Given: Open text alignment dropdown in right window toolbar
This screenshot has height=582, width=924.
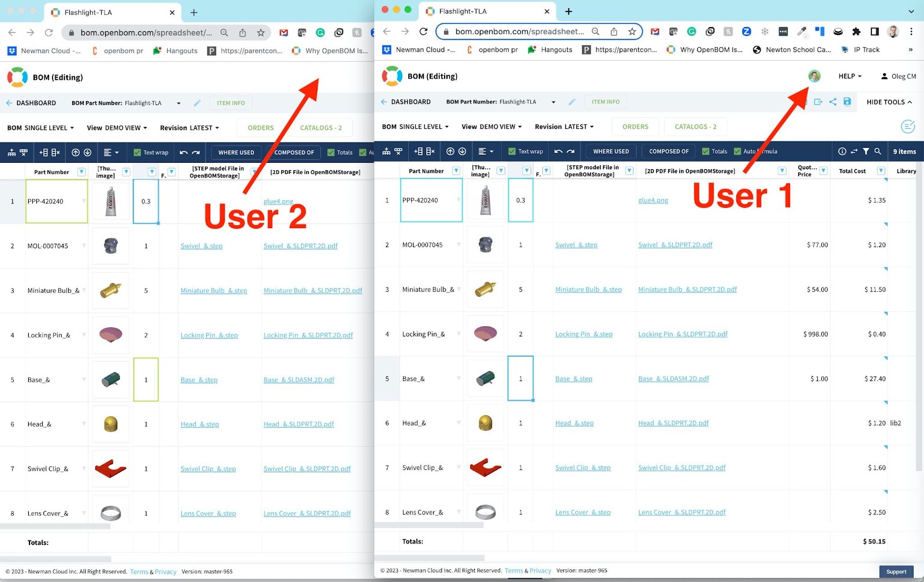Looking at the screenshot, I should point(486,151).
